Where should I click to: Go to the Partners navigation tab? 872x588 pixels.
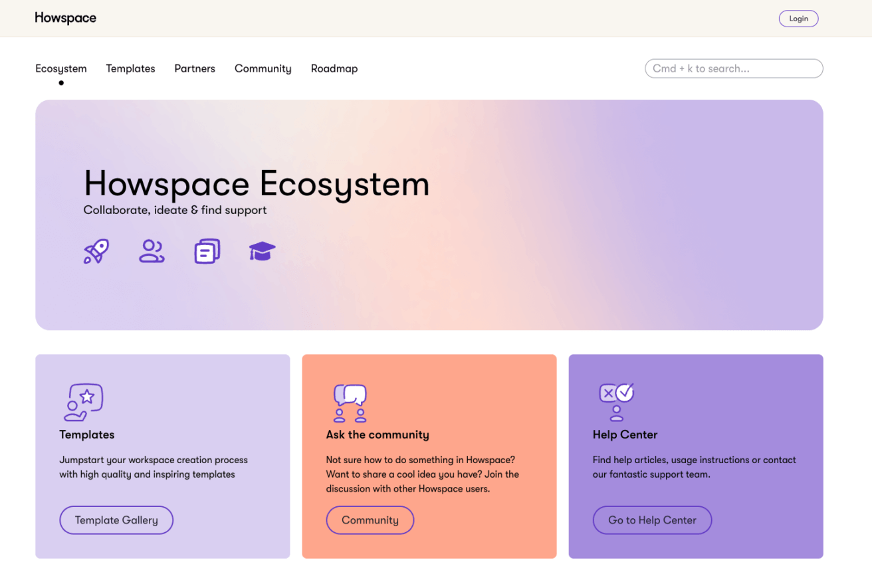(195, 68)
